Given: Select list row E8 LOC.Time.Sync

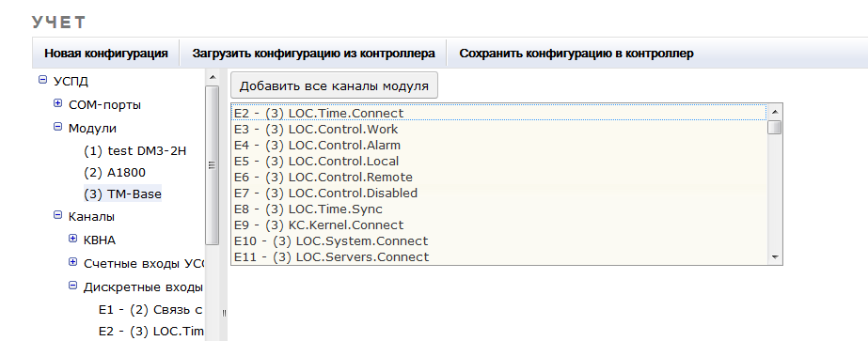Looking at the screenshot, I should pyautogui.click(x=498, y=209).
